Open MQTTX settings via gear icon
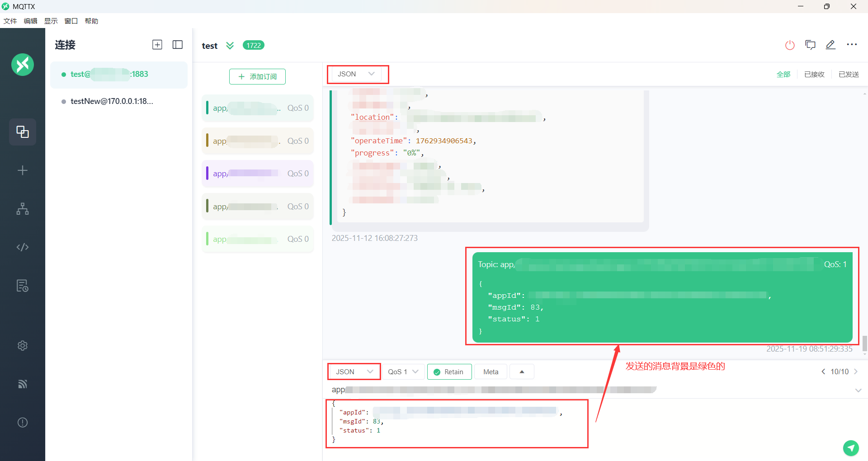The width and height of the screenshot is (868, 461). tap(23, 346)
